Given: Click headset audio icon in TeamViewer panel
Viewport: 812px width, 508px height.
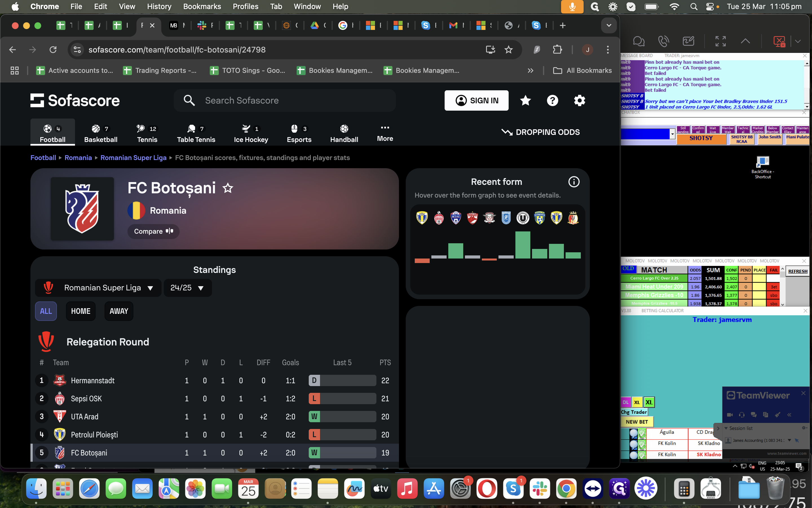Looking at the screenshot, I should click(742, 415).
